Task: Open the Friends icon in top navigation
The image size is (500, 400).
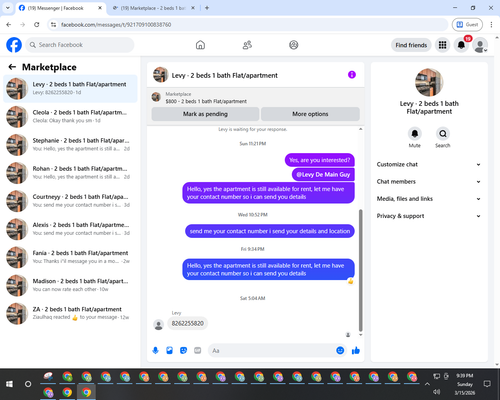Action: click(x=247, y=45)
